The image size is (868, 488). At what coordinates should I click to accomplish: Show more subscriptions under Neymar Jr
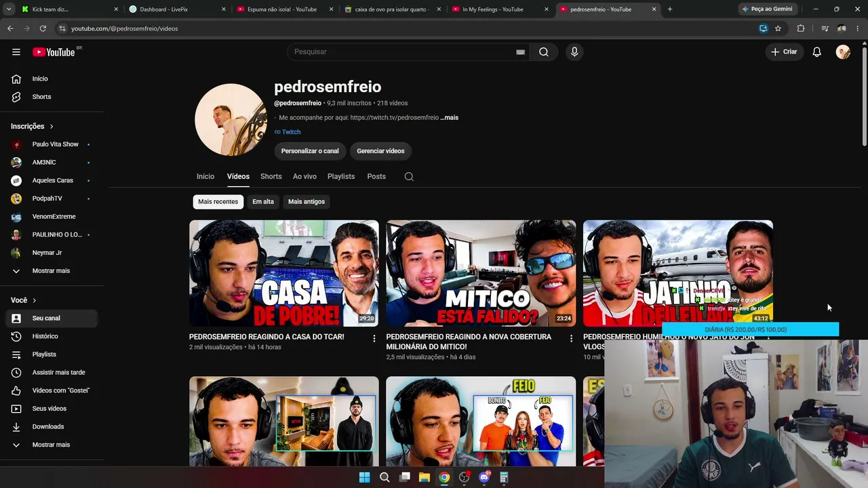click(x=52, y=270)
